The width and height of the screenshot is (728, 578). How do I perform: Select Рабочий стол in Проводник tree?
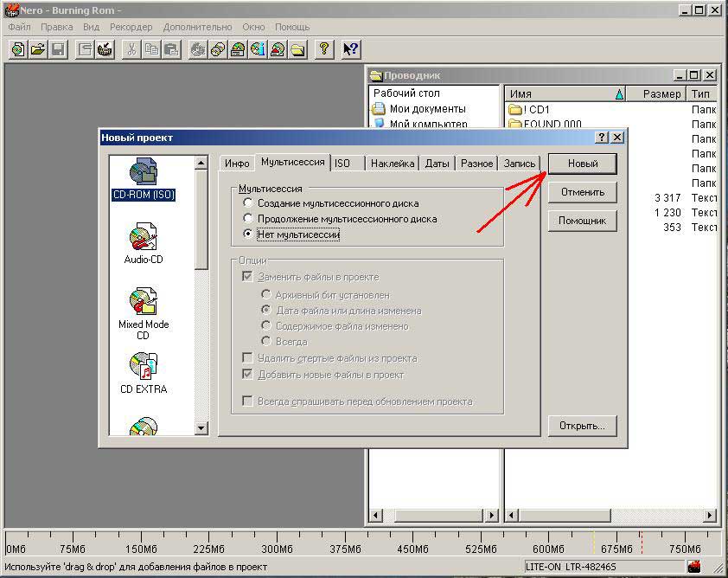click(406, 93)
